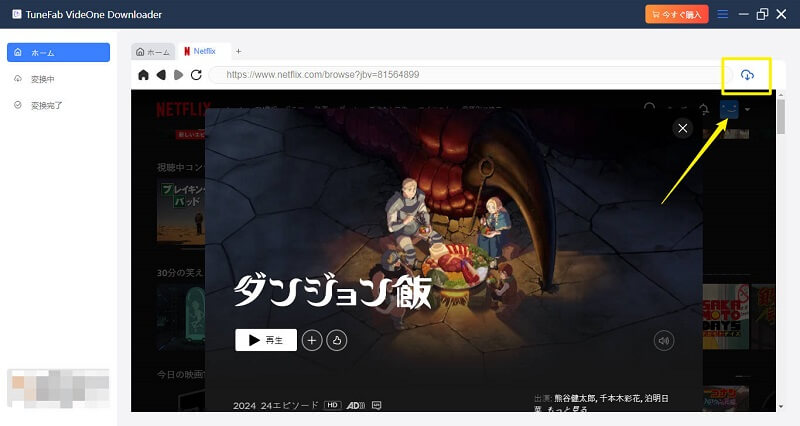The width and height of the screenshot is (800, 426).
Task: Click the Netflix URL address field
Action: coord(472,74)
